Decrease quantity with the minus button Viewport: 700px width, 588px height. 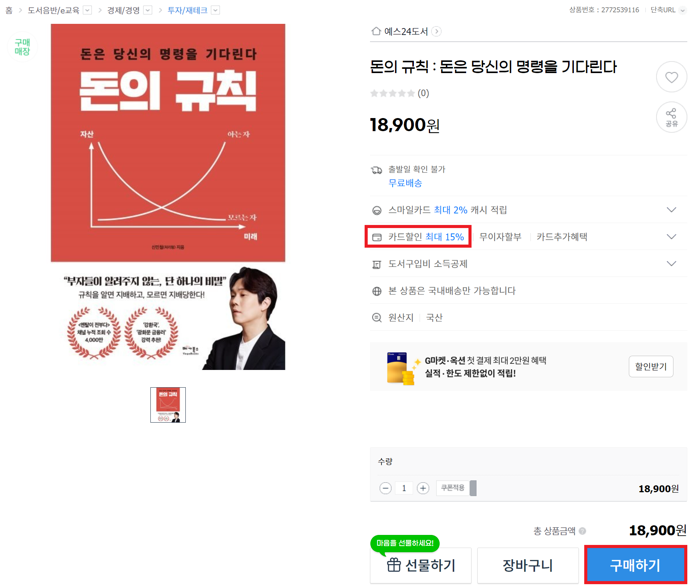[x=385, y=488]
